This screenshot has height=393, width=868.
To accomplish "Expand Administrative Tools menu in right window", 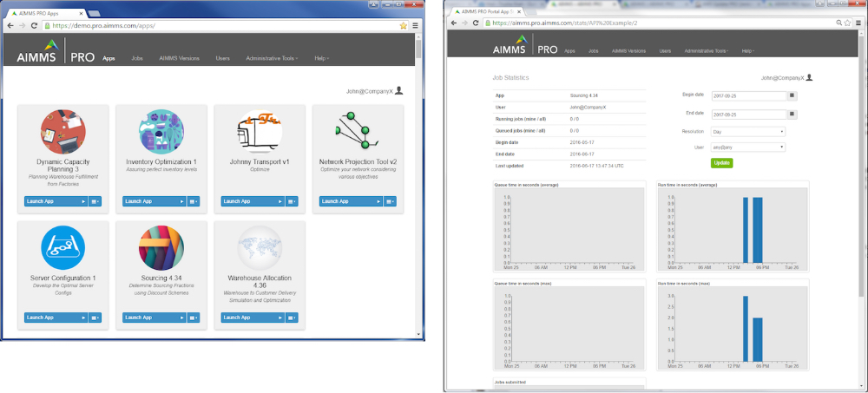I will click(707, 50).
